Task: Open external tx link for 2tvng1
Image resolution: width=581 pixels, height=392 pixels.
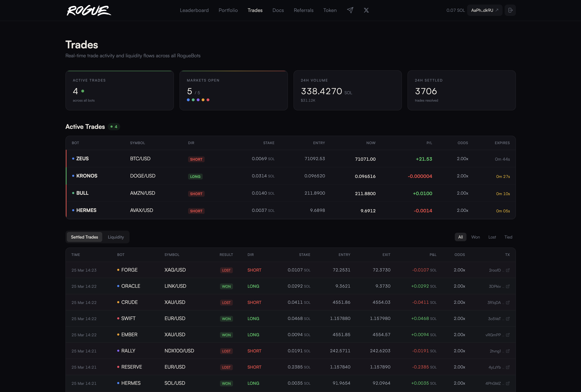Action: pos(508,351)
